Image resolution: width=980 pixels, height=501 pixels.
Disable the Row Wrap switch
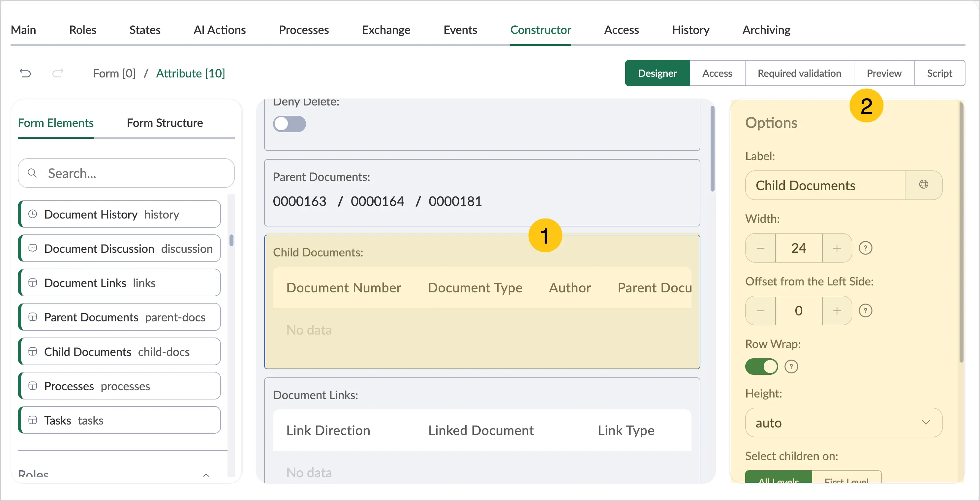[x=762, y=367]
